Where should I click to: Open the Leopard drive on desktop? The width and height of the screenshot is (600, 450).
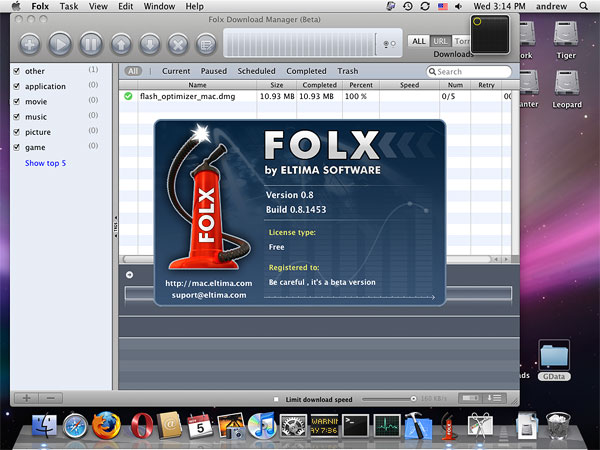point(567,89)
